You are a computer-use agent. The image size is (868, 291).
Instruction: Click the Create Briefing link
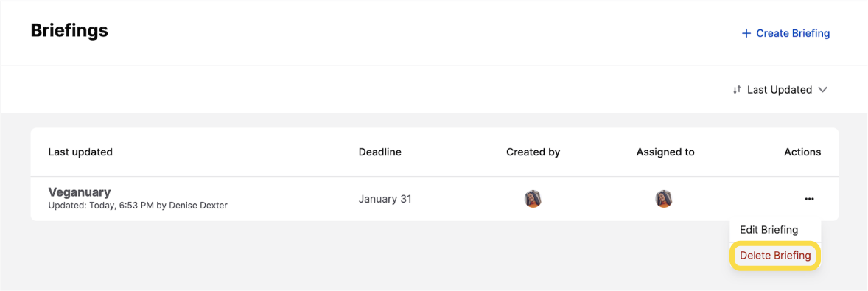793,33
